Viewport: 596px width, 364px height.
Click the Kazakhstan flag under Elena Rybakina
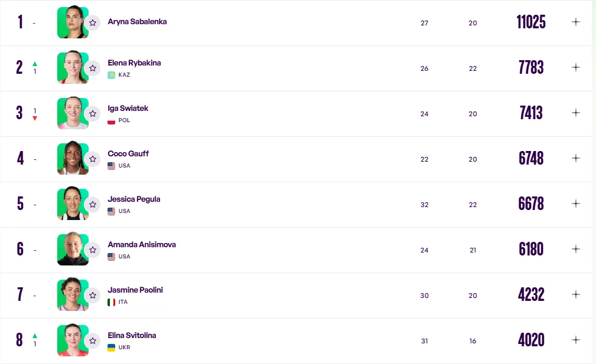(x=111, y=75)
